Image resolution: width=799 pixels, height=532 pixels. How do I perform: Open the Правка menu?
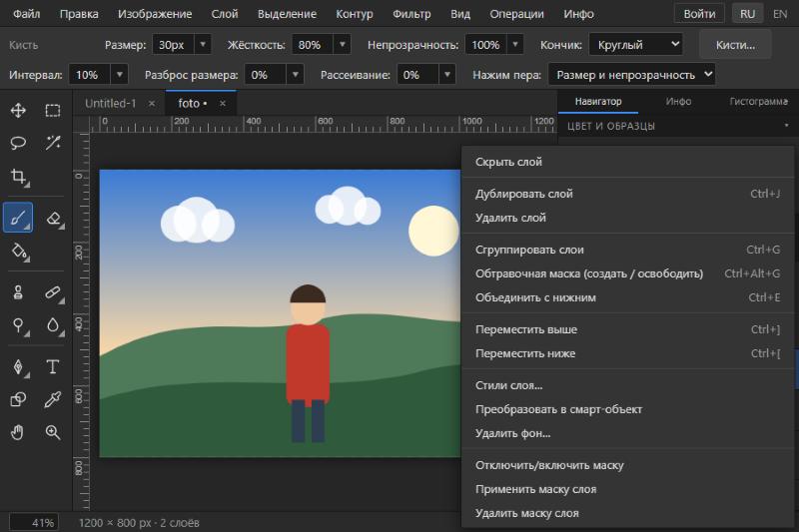[x=79, y=14]
